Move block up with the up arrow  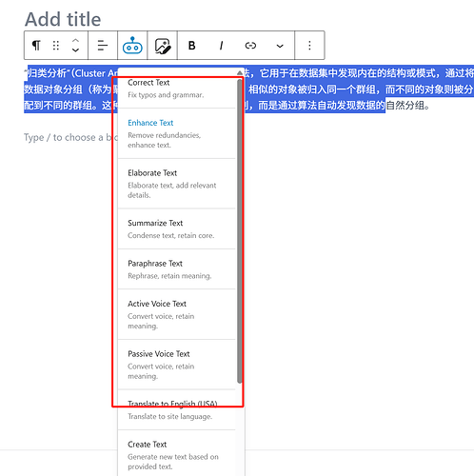(75, 41)
